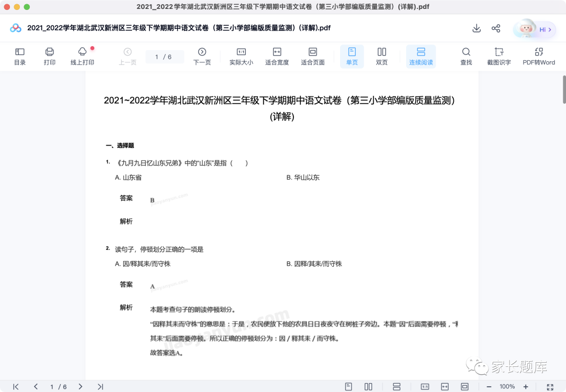Click question 2 text 读句子，停顿划分正确的一项是
The height and width of the screenshot is (392, 566).
coord(159,249)
